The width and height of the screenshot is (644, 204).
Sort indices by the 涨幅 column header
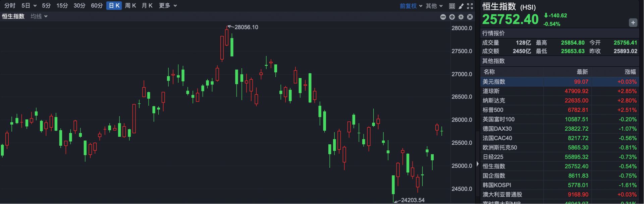(630, 72)
